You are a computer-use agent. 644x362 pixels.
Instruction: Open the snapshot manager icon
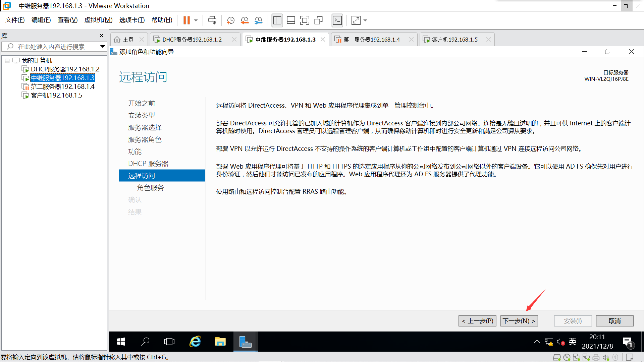coord(258,20)
